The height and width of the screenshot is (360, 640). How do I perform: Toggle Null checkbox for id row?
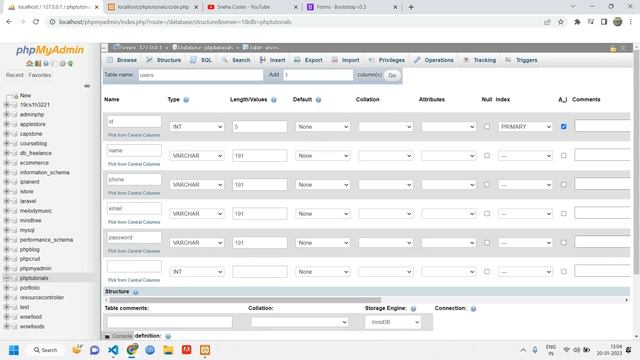coord(487,127)
